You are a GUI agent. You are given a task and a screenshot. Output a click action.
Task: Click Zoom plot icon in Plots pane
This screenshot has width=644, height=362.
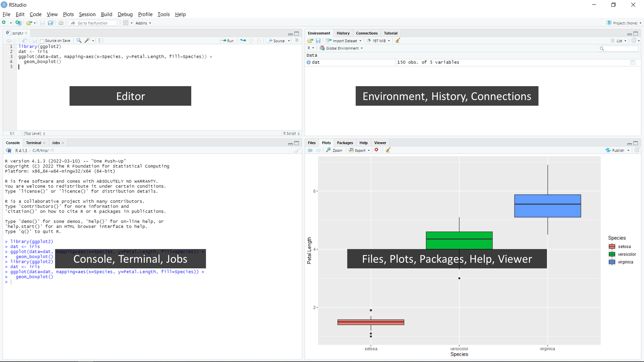pos(334,150)
